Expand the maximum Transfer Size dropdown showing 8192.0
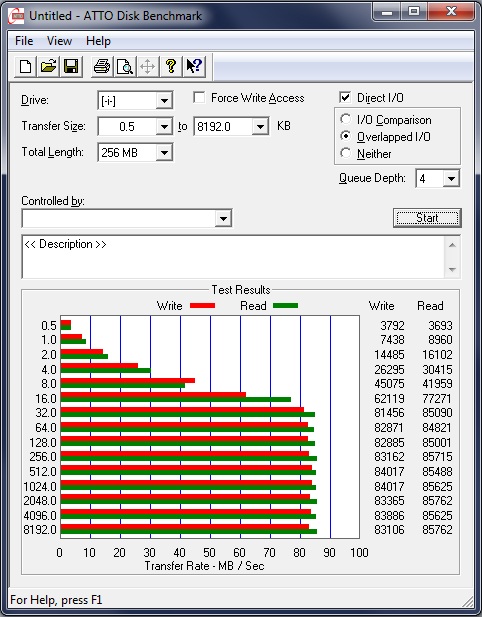 pos(260,127)
